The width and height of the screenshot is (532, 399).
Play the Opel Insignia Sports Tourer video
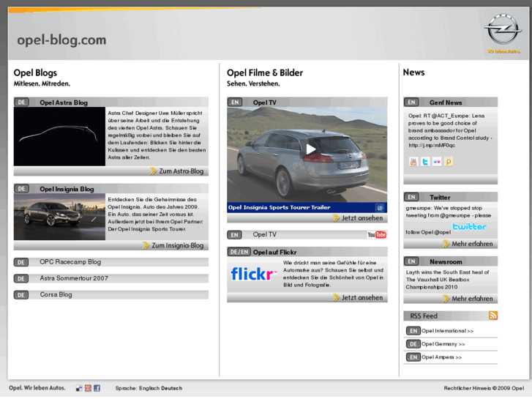(x=310, y=149)
